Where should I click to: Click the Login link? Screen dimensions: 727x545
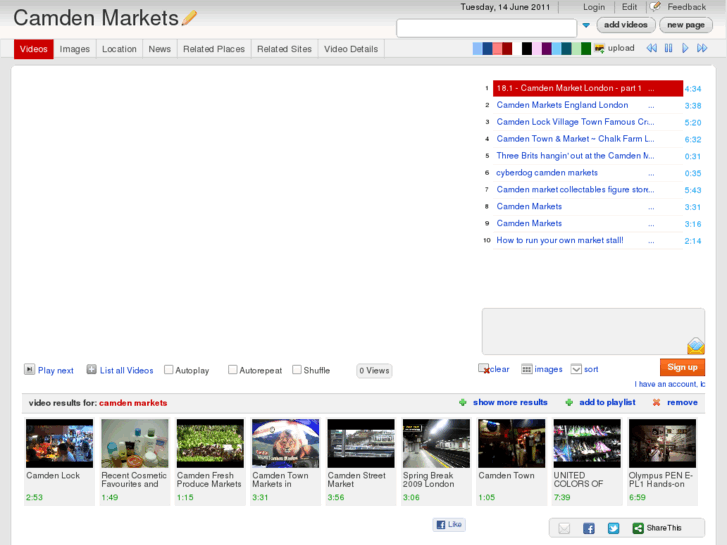(x=593, y=7)
